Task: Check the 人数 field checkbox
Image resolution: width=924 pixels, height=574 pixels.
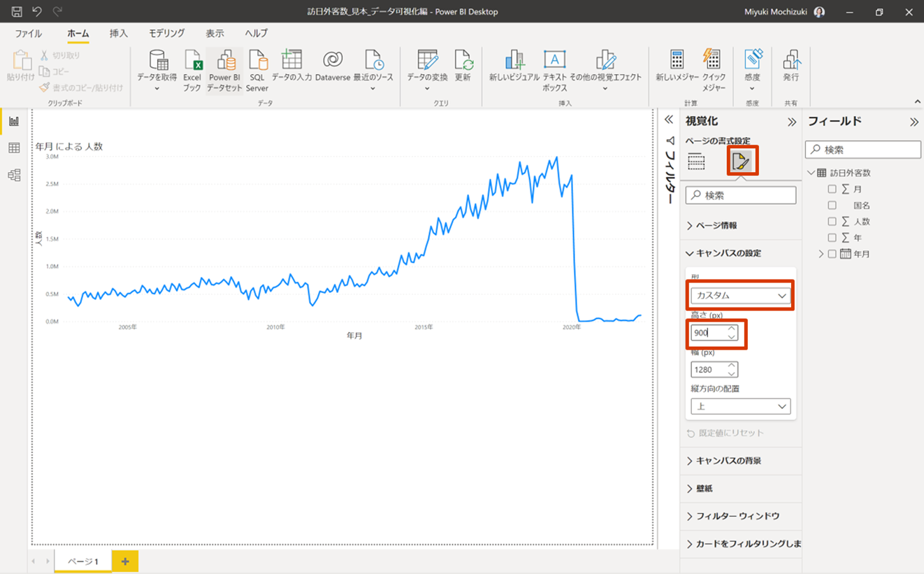Action: [x=832, y=222]
